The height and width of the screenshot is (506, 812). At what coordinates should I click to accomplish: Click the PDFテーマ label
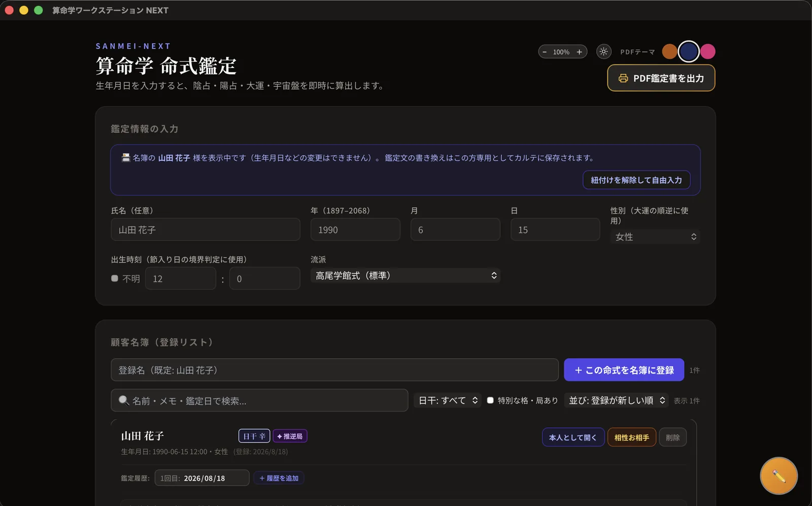(x=637, y=52)
